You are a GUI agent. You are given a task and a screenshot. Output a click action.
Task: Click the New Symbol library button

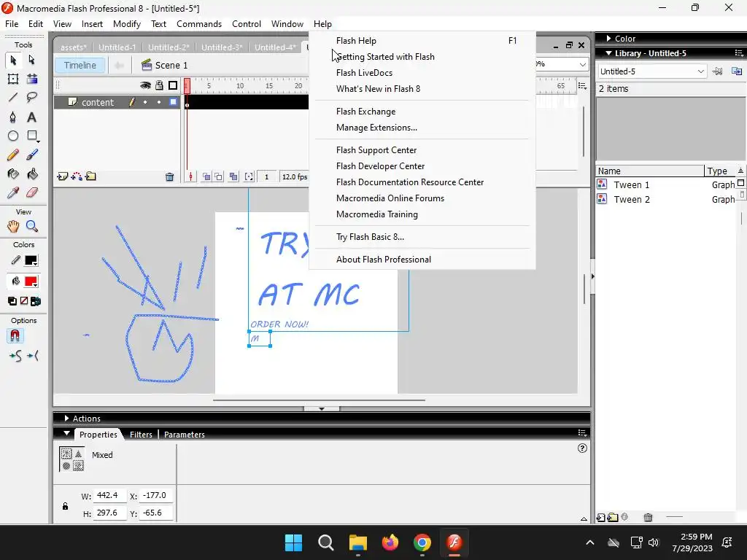[601, 518]
